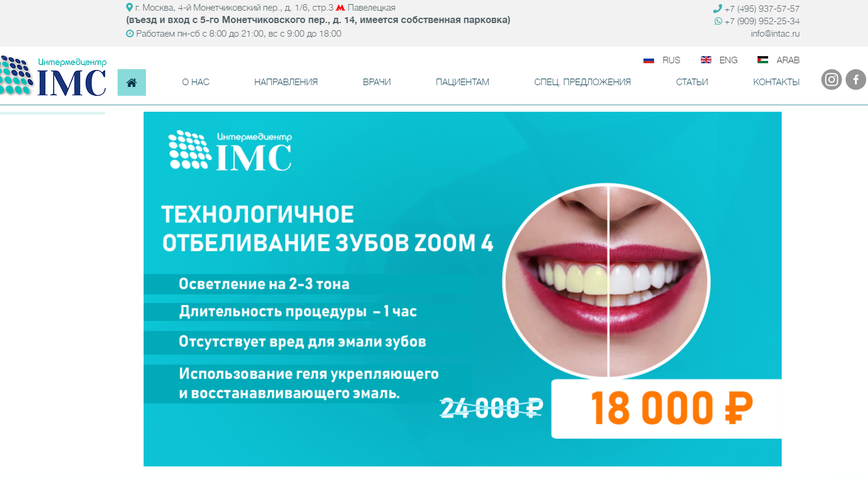868x480 pixels.
Task: Click the map pin icon by address
Action: pos(129,8)
